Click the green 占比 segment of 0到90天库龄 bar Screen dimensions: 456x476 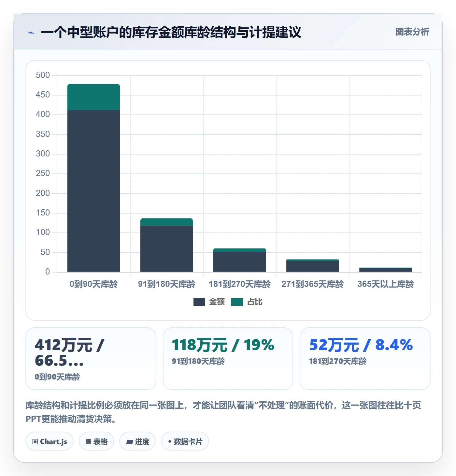pyautogui.click(x=94, y=97)
